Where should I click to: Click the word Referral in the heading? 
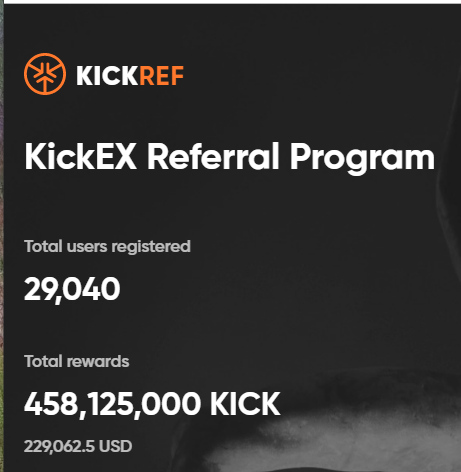point(213,156)
